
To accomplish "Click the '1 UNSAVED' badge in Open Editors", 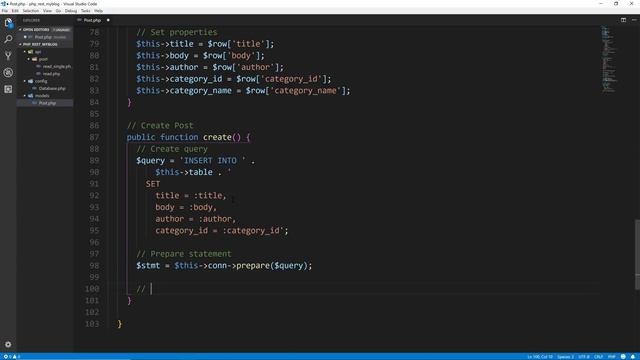I will point(61,30).
